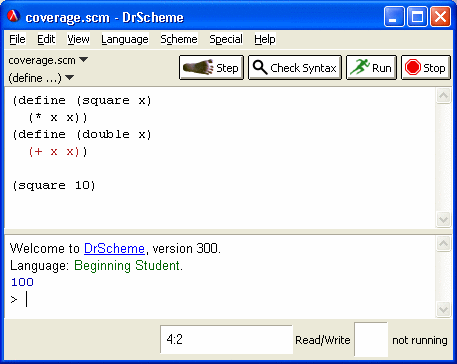The width and height of the screenshot is (457, 364).
Task: Run the program with the Run button
Action: click(371, 68)
